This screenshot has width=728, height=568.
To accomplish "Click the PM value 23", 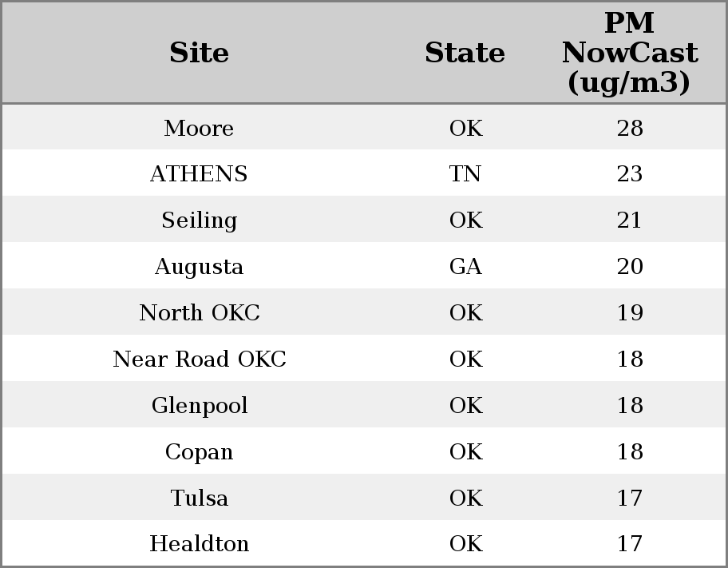I will (630, 174).
